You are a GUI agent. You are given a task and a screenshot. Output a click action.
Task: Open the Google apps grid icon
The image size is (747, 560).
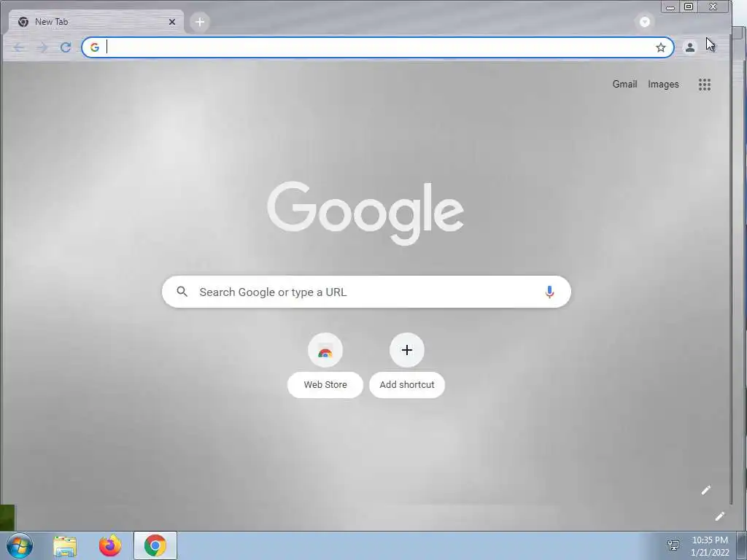(705, 85)
